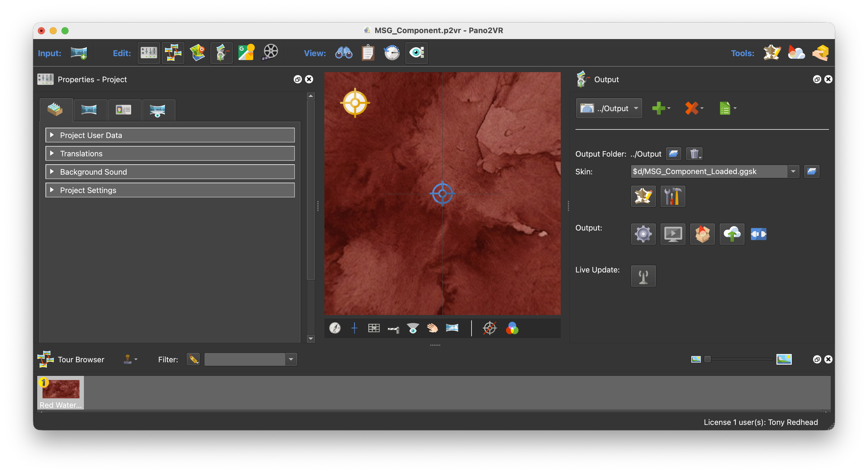The width and height of the screenshot is (868, 474).
Task: Click the Input add panorama icon
Action: coord(79,53)
